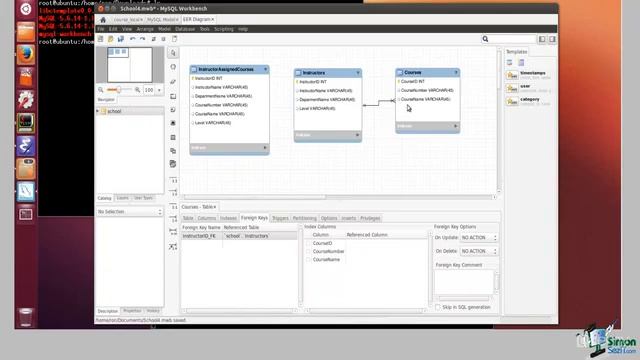Open Firefox from the Ubuntu dock
The image size is (640, 360).
(x=26, y=54)
